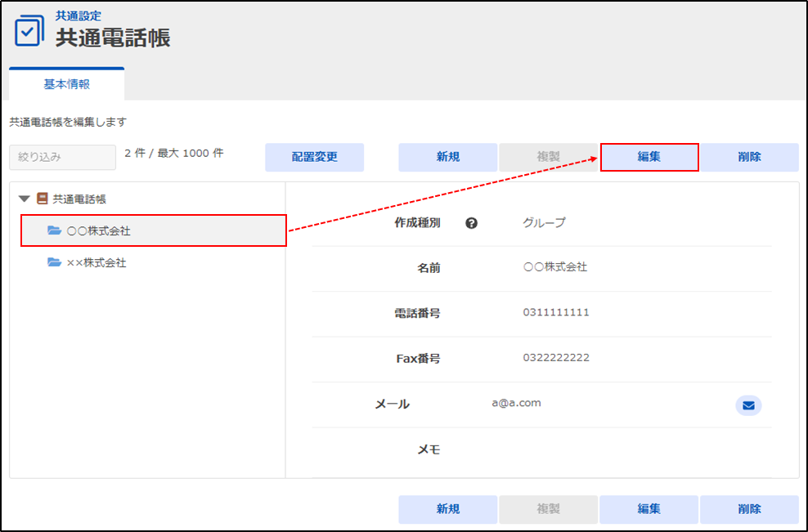Click the bottom 複製 button
This screenshot has height=532, width=808.
click(x=548, y=509)
